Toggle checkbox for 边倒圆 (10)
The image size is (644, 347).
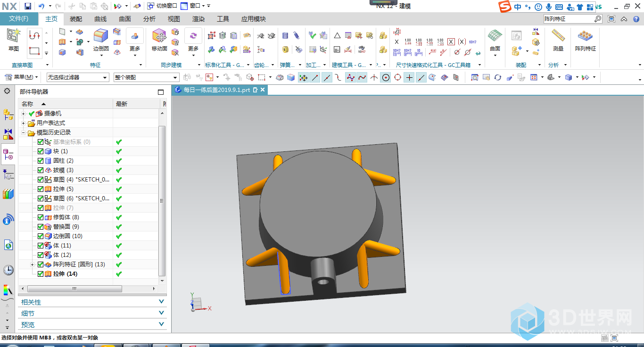pos(41,236)
